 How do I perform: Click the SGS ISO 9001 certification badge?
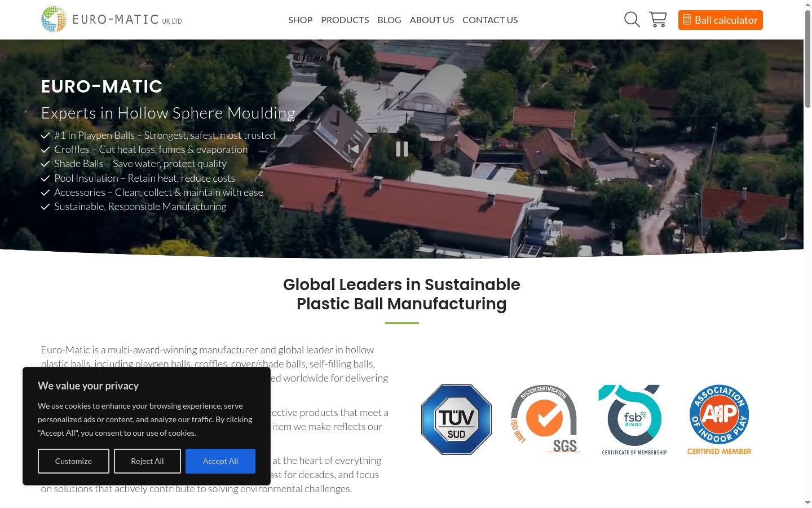pyautogui.click(x=545, y=419)
